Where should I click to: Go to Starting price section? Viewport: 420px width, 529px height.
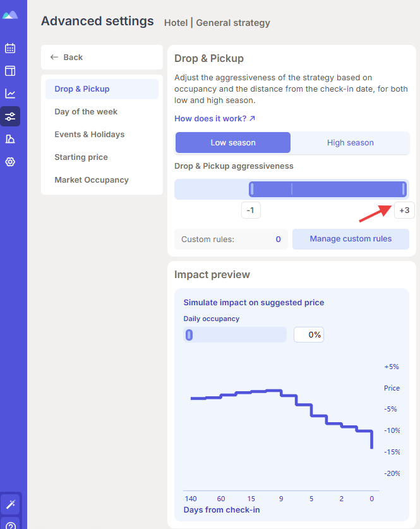[x=81, y=157]
